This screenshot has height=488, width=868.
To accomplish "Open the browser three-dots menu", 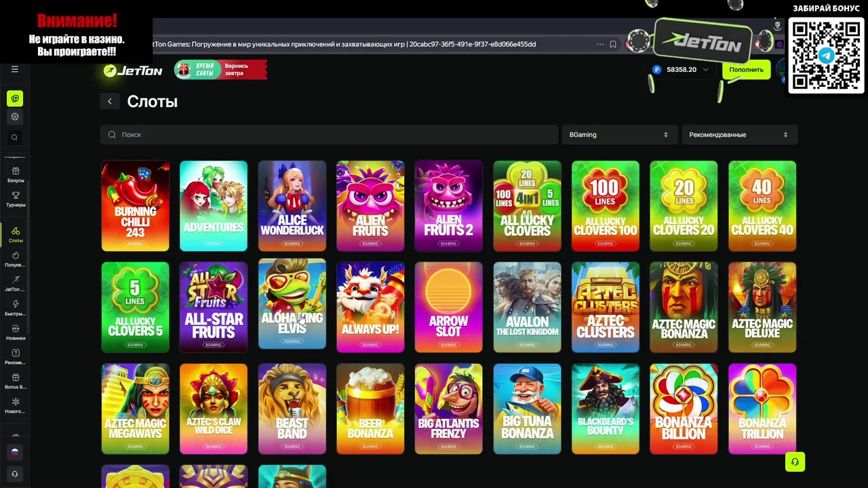I will [600, 44].
